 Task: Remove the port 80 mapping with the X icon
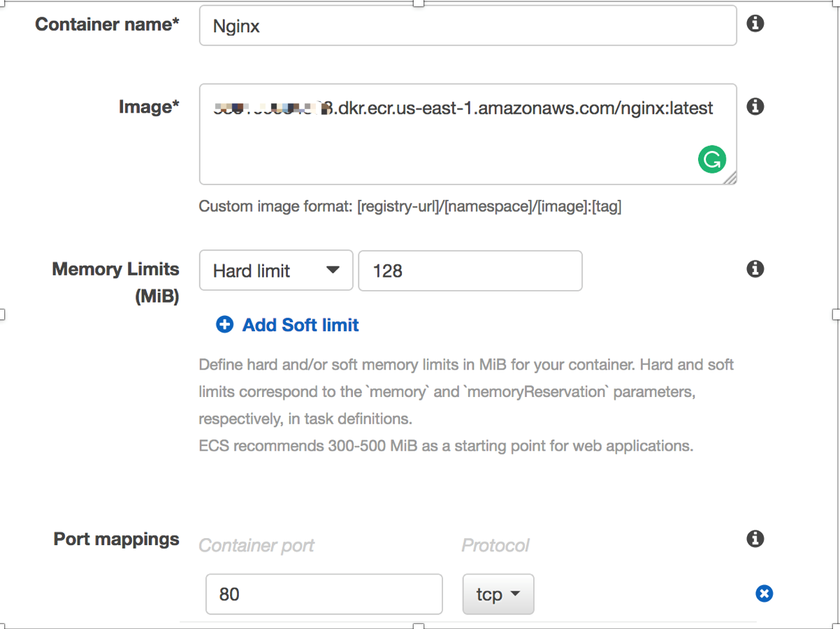tap(765, 594)
